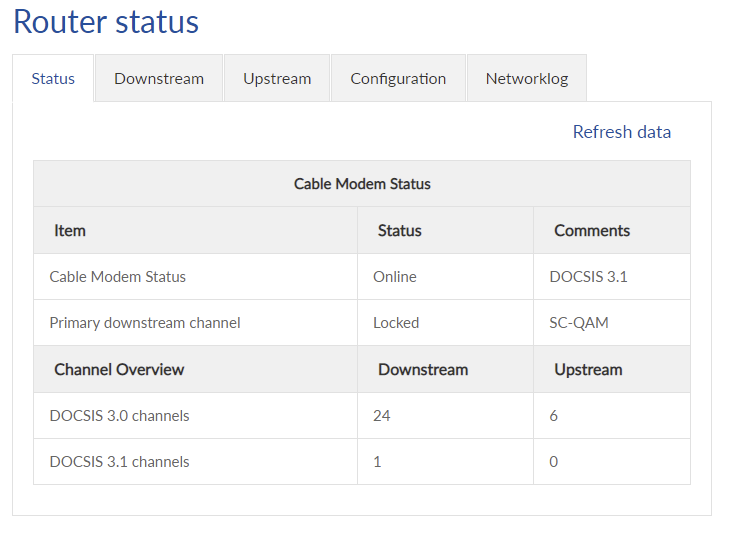The width and height of the screenshot is (736, 537).
Task: Open the Upstream tab
Action: click(x=277, y=78)
